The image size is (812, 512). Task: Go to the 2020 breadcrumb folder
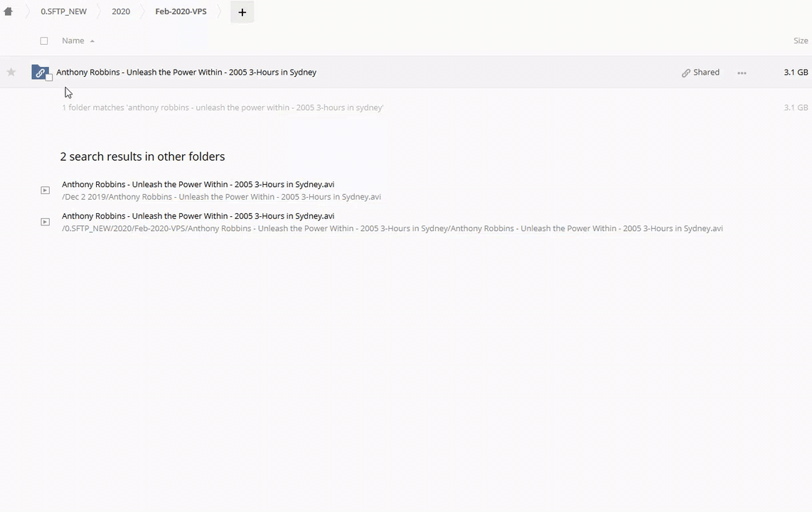coord(121,11)
